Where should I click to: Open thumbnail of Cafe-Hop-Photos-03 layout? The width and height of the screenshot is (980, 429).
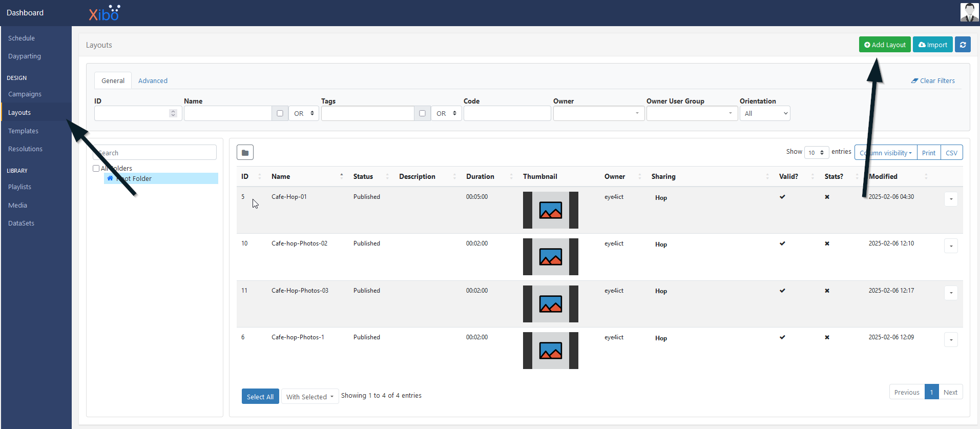551,304
